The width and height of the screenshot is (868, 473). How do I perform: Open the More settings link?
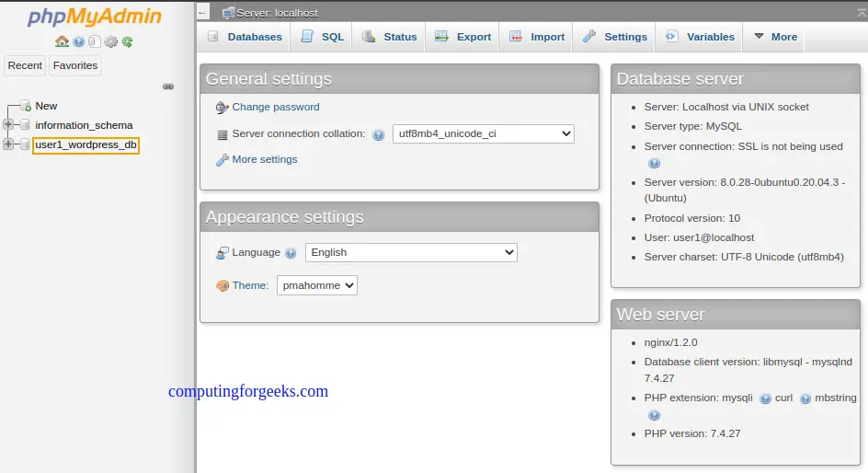tap(265, 159)
